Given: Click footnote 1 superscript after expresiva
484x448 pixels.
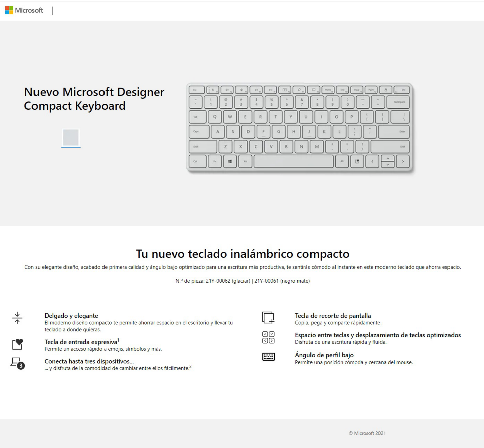Looking at the screenshot, I should click(x=118, y=340).
